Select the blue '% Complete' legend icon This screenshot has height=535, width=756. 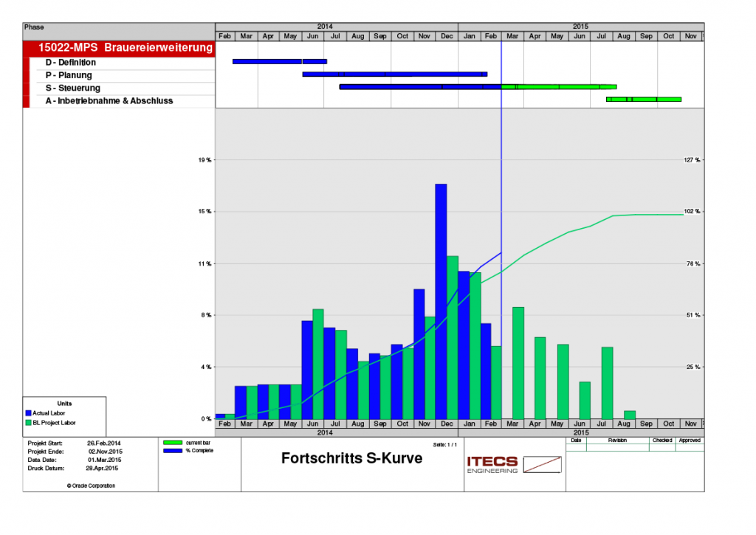(173, 450)
